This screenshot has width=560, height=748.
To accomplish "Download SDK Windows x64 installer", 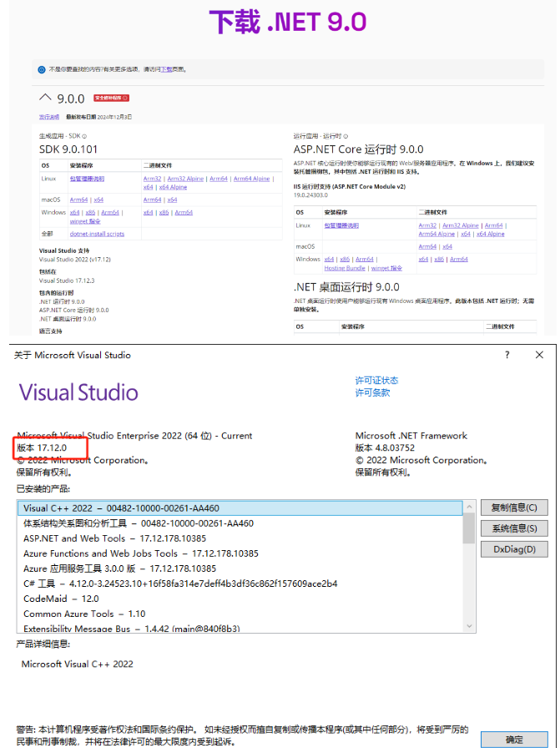I will [x=74, y=212].
